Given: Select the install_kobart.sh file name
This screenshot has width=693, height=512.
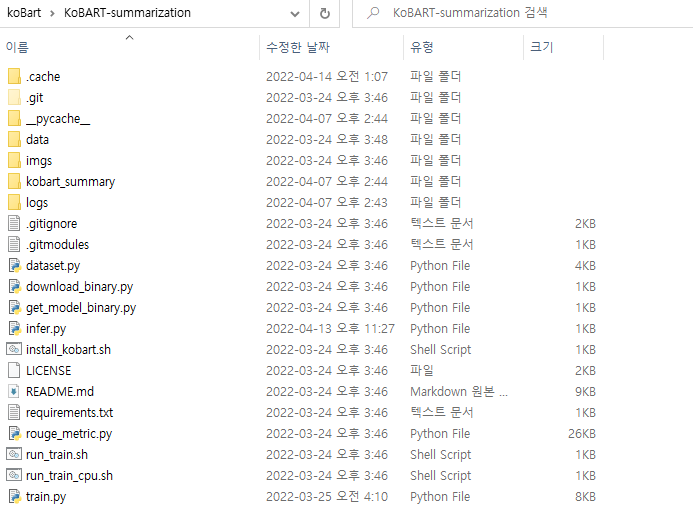Looking at the screenshot, I should click(x=69, y=350).
